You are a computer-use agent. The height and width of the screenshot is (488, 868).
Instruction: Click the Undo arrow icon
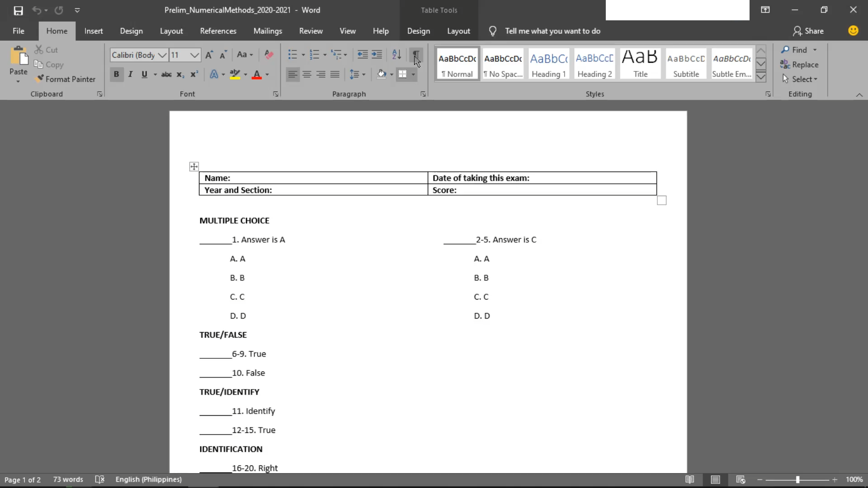pyautogui.click(x=37, y=10)
